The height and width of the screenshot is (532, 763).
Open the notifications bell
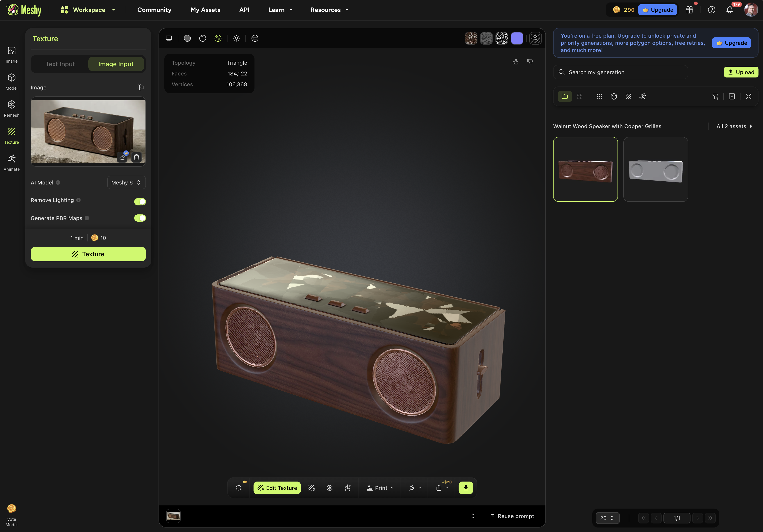729,10
